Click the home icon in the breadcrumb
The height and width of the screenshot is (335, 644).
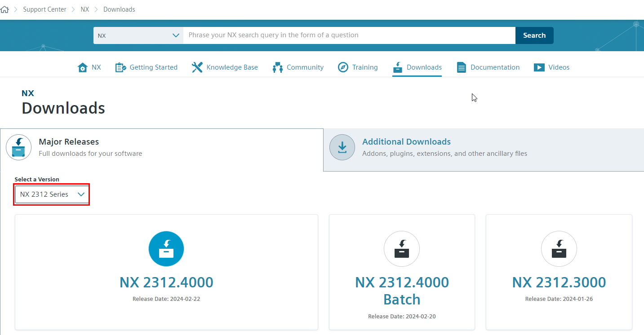(x=4, y=9)
